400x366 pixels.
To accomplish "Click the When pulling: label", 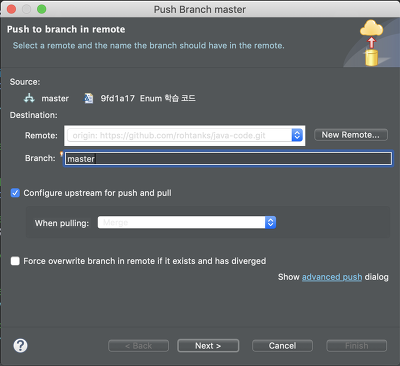I will [x=62, y=223].
